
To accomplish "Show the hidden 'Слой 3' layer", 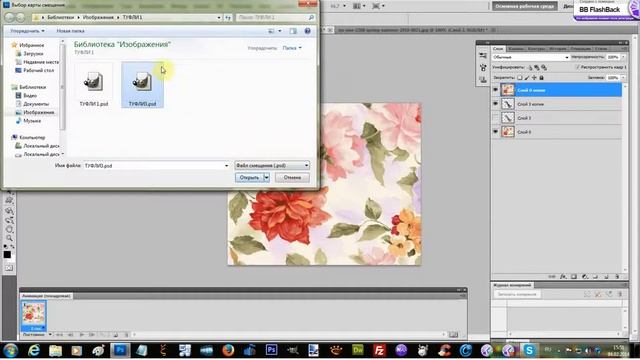I will pos(495,118).
